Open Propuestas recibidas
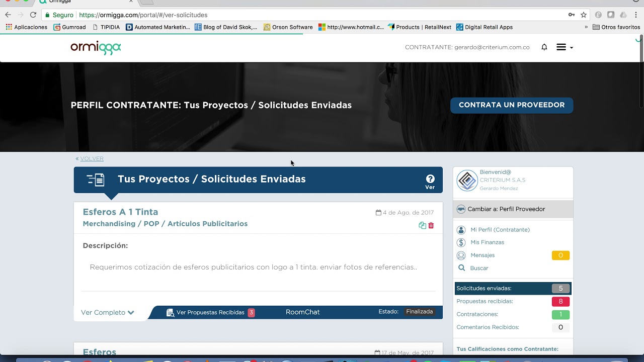 pos(485,301)
